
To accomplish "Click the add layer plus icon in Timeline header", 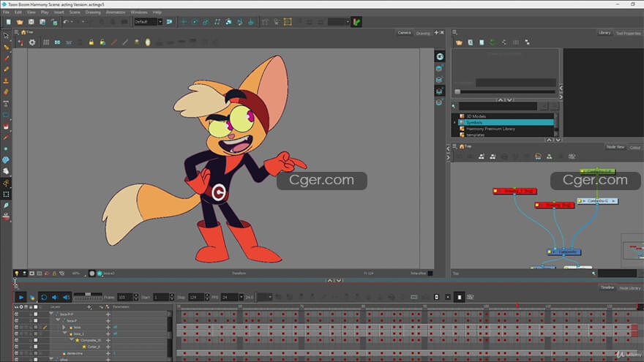I will [x=89, y=307].
